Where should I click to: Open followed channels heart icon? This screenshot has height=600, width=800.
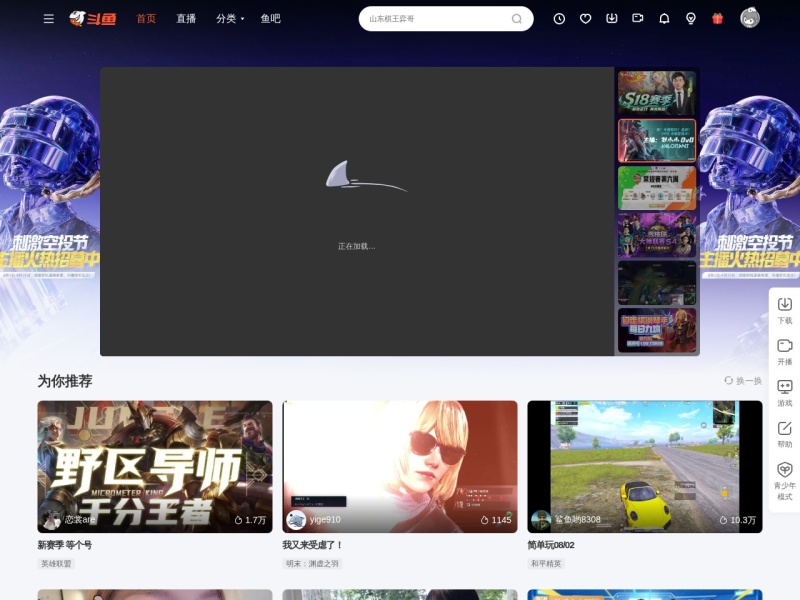(585, 19)
